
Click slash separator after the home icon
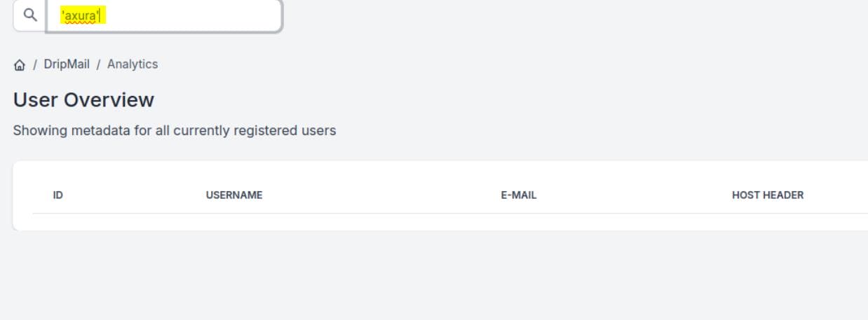(x=35, y=64)
